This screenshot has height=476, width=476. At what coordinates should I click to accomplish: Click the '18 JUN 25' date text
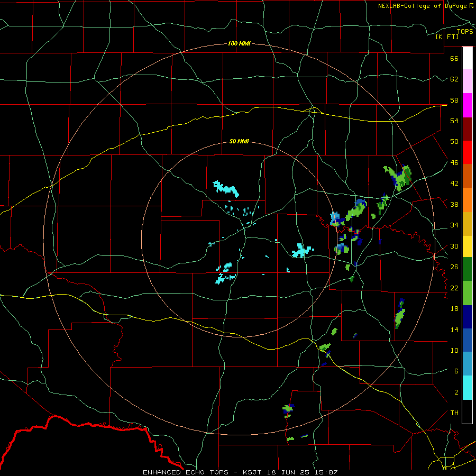tap(287, 472)
